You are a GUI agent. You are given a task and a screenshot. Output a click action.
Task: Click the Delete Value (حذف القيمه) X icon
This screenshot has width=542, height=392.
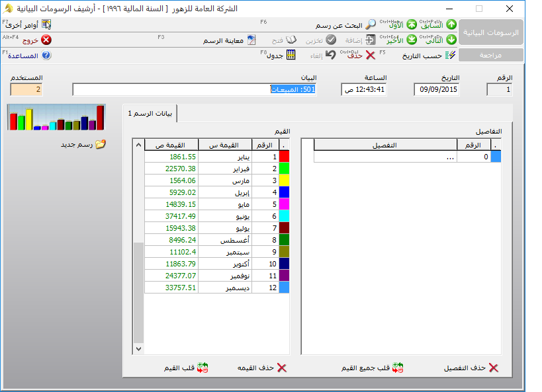[x=282, y=368]
